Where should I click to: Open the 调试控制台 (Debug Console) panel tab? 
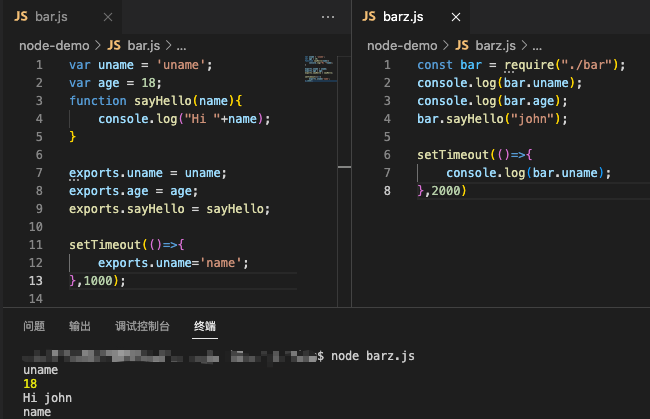pyautogui.click(x=142, y=326)
